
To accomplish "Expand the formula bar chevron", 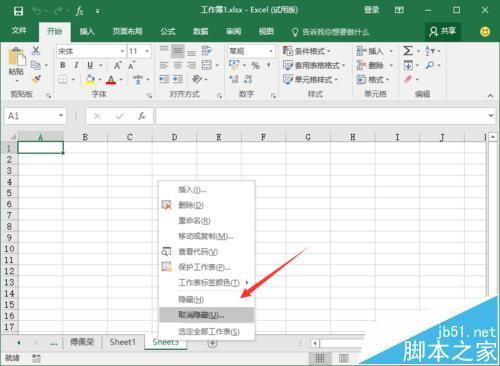I will pyautogui.click(x=491, y=116).
